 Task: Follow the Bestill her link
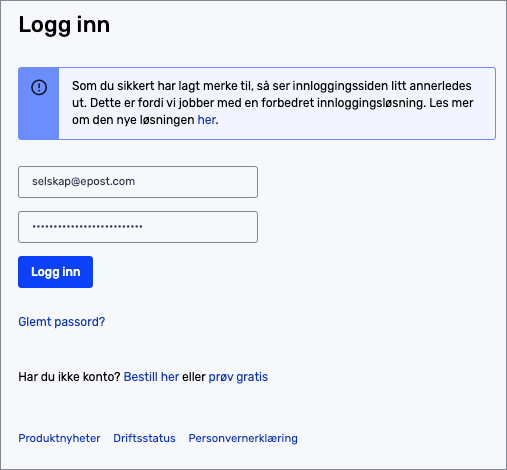[151, 377]
